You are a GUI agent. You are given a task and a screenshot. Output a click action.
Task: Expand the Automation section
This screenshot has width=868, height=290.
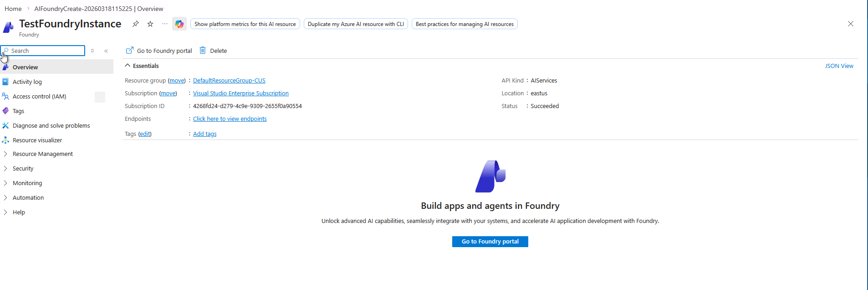[28, 197]
